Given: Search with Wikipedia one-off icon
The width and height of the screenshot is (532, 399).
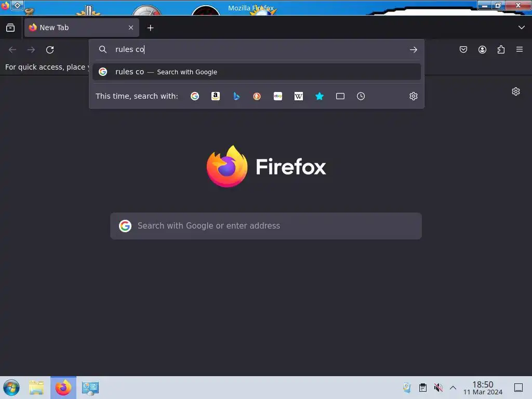Looking at the screenshot, I should [x=299, y=96].
